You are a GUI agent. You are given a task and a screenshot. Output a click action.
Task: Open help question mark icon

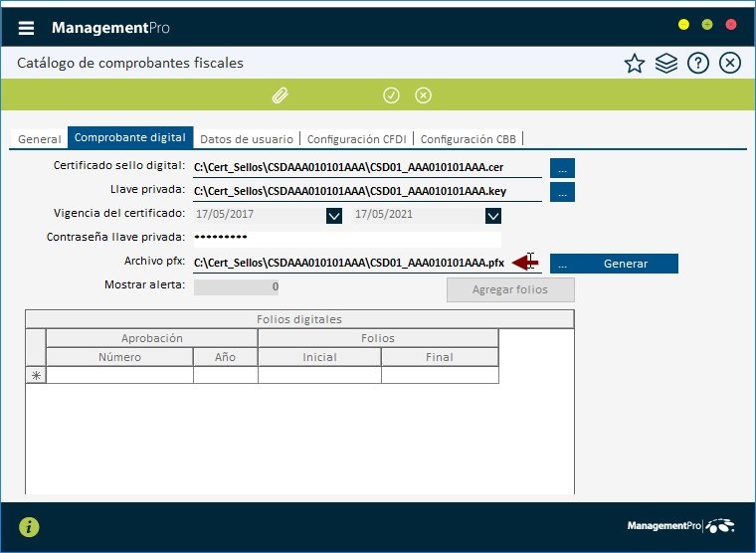[697, 64]
